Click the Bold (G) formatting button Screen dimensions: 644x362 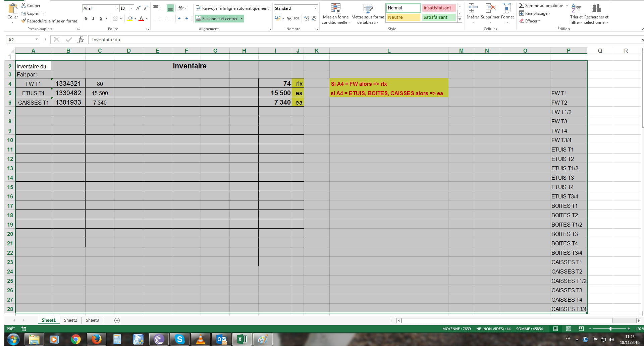[x=86, y=19]
